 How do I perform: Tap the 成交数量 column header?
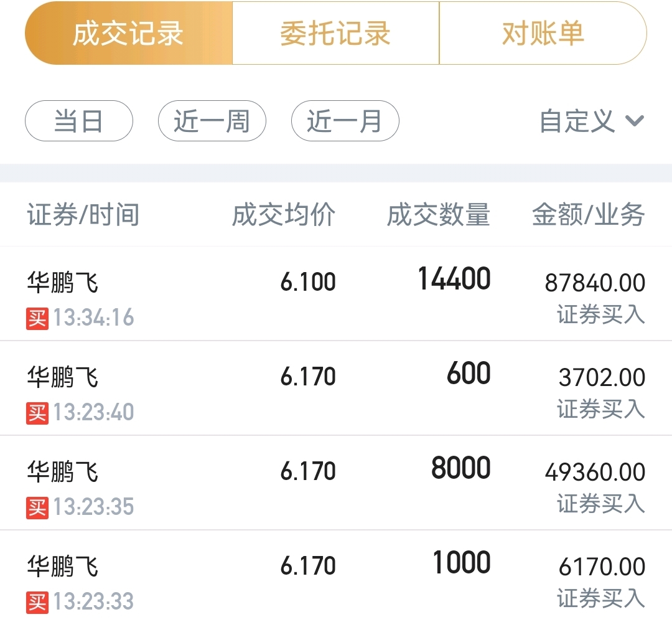(439, 214)
